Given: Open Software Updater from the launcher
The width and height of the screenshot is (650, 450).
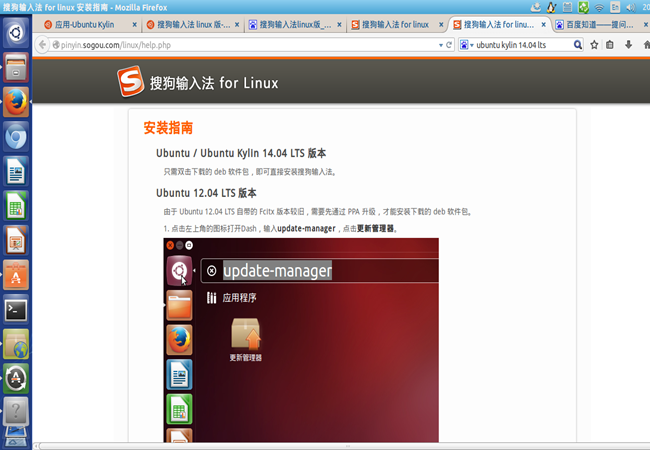Looking at the screenshot, I should 16,379.
